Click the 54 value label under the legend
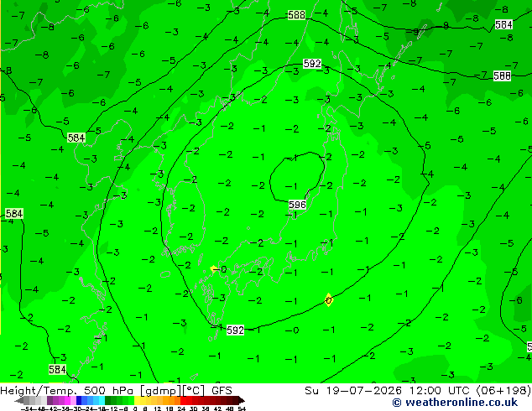This screenshot has width=532, height=411. pos(242,408)
